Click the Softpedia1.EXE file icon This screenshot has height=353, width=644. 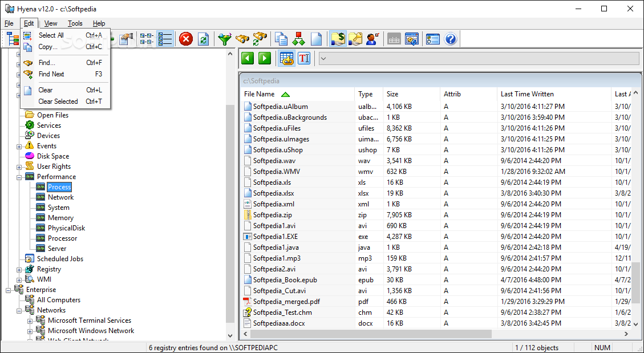(247, 237)
